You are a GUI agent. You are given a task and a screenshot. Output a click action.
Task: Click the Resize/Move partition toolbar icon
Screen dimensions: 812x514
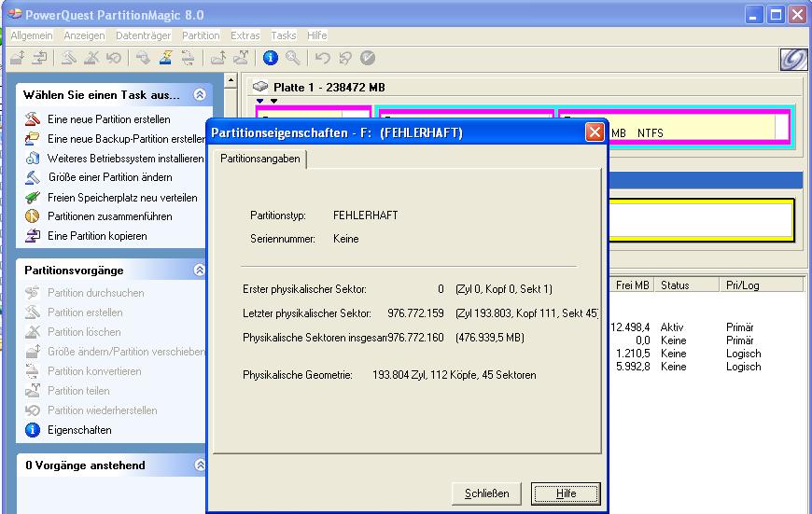point(18,58)
